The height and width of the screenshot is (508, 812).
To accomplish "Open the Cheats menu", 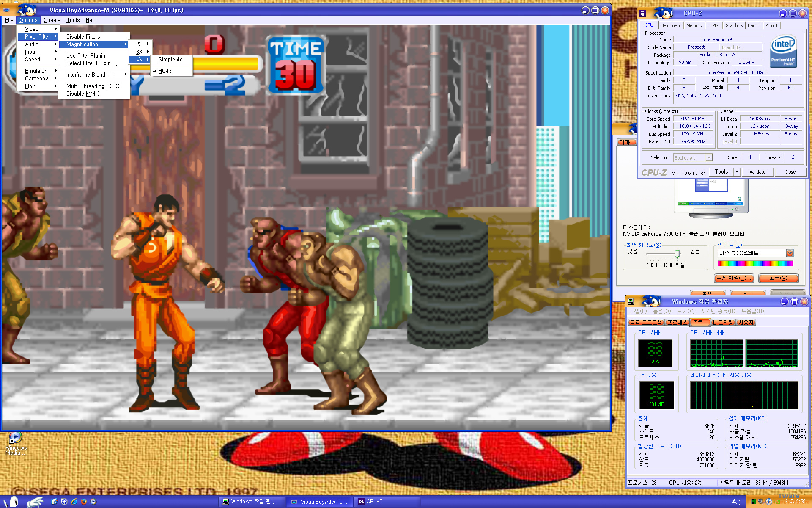I will [52, 20].
